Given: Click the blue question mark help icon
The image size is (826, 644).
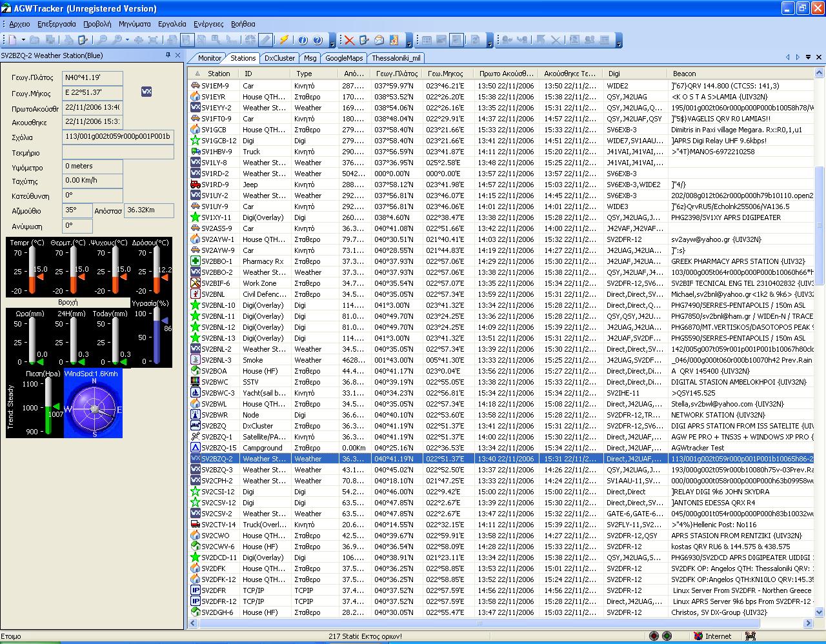Looking at the screenshot, I should (317, 40).
